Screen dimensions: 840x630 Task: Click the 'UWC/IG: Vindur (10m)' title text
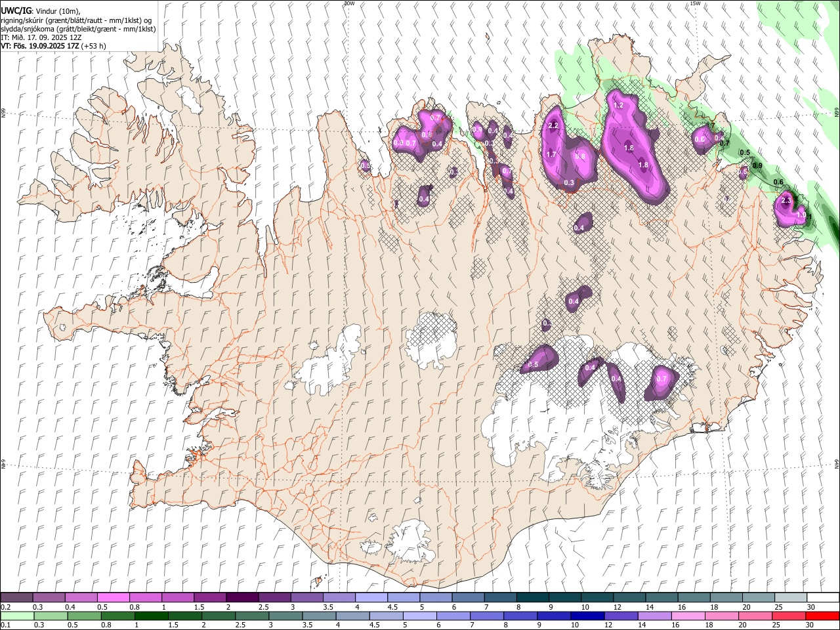pos(40,11)
